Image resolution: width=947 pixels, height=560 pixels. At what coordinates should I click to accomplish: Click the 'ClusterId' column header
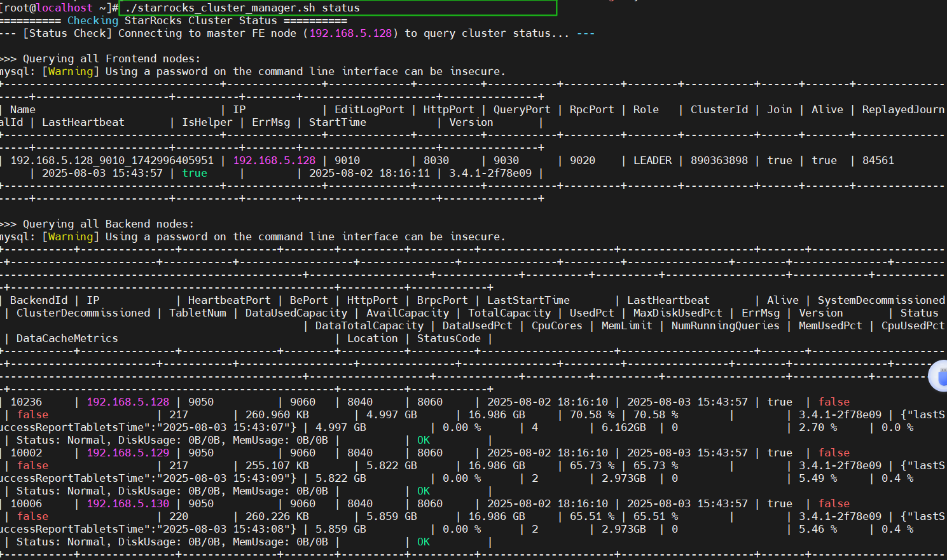tap(719, 109)
